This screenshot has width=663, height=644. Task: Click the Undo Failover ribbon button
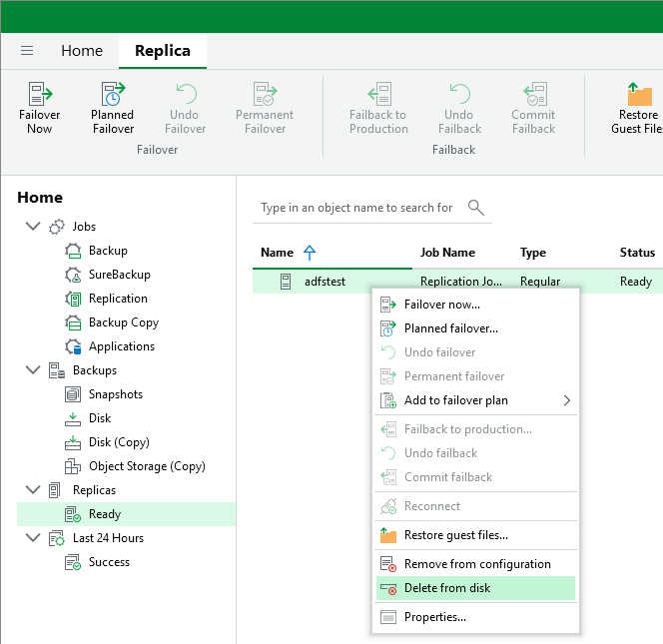point(185,108)
